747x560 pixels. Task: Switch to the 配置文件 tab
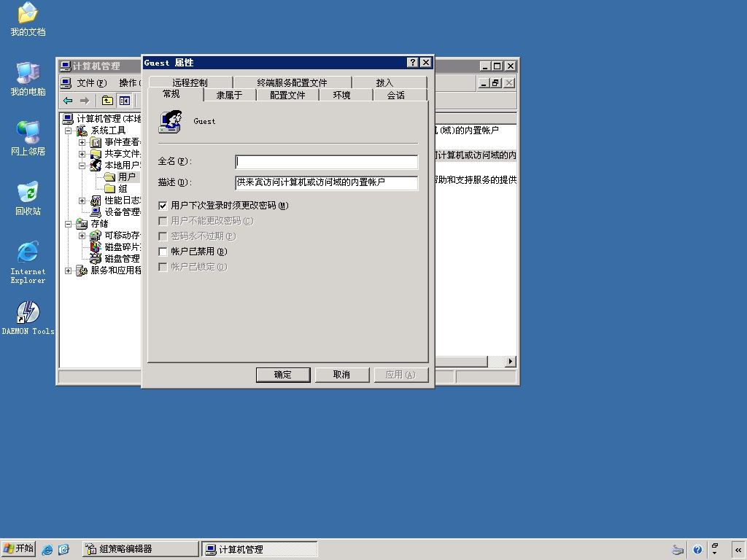coord(287,96)
